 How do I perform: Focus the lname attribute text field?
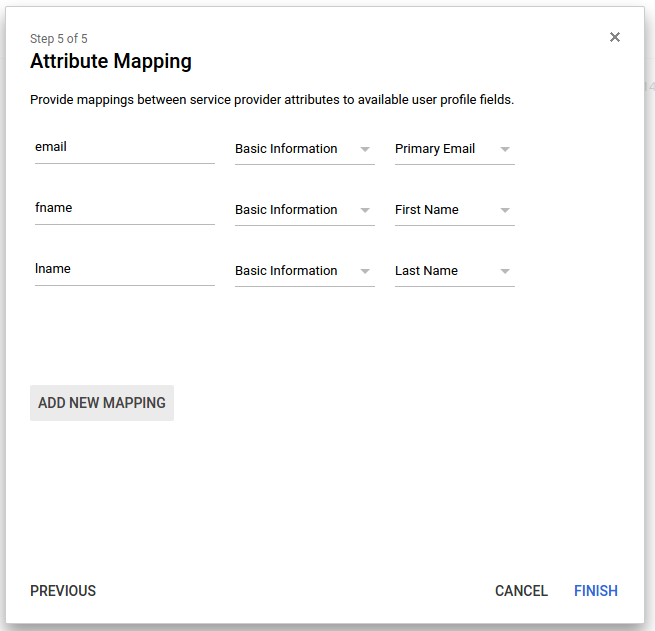pyautogui.click(x=124, y=269)
